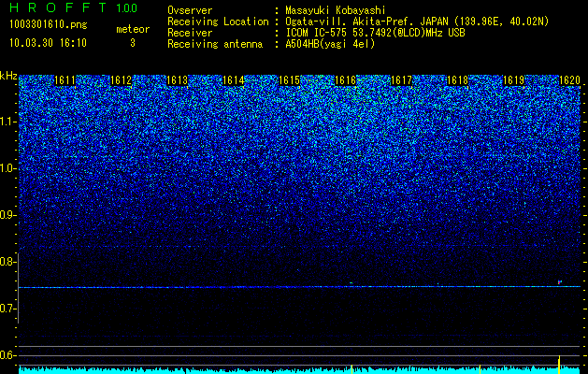Click the yellow spike below 1616

tap(351, 369)
